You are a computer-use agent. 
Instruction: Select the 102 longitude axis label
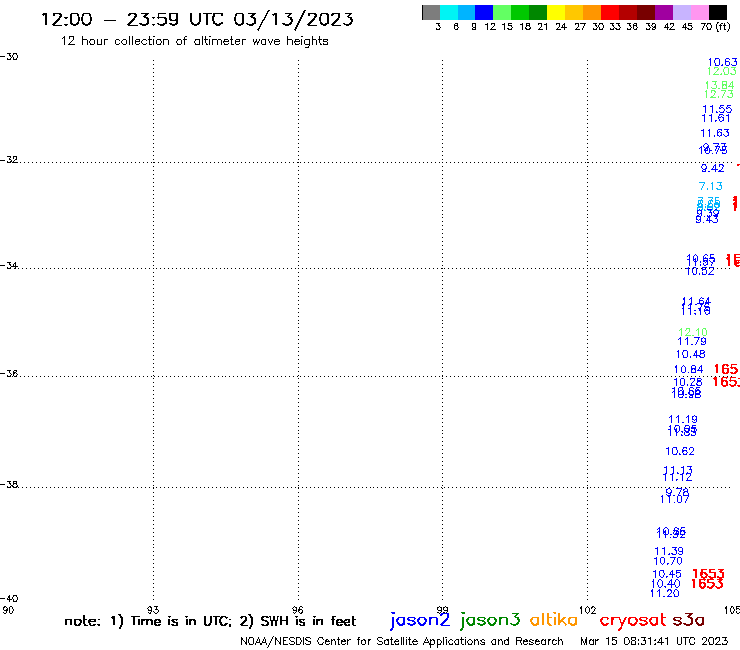[x=587, y=610]
